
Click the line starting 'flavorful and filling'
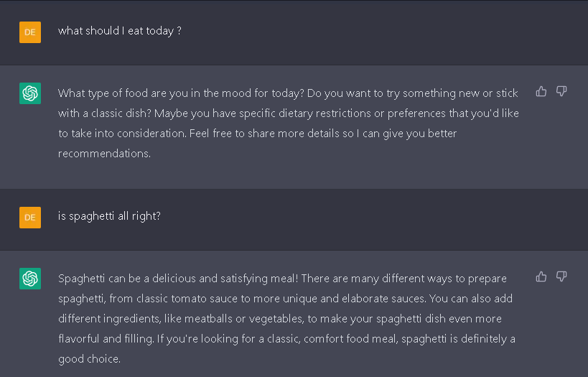[x=286, y=339]
